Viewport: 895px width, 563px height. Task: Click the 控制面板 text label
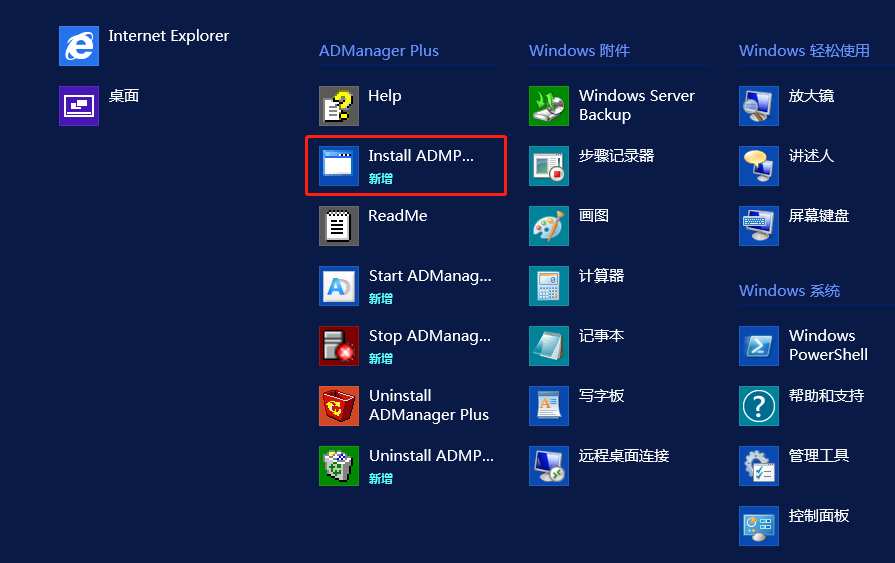coord(819,515)
